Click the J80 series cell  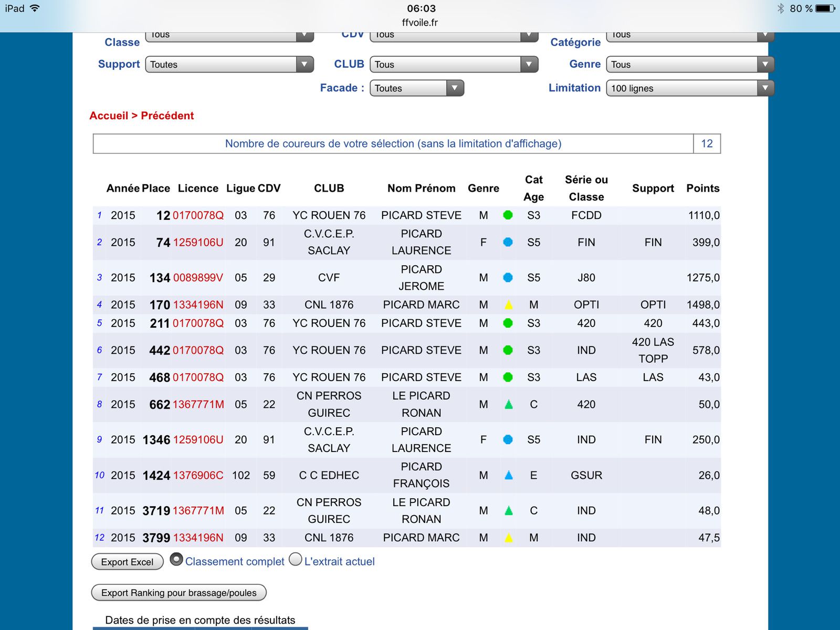pyautogui.click(x=586, y=278)
